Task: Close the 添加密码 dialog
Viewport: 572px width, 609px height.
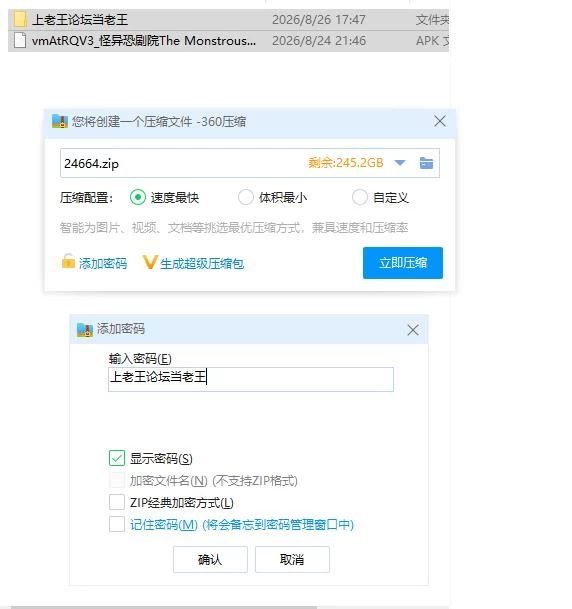Action: 413,330
